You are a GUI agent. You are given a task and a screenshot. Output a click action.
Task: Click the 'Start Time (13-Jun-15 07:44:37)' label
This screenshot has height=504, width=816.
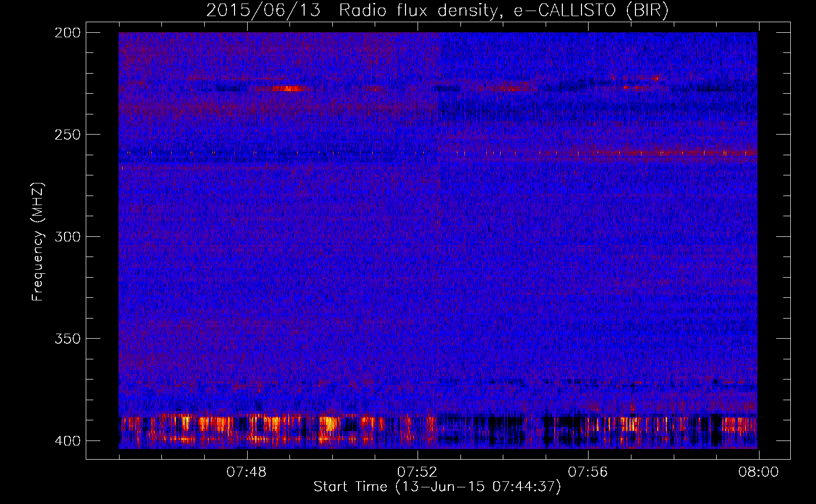(437, 487)
